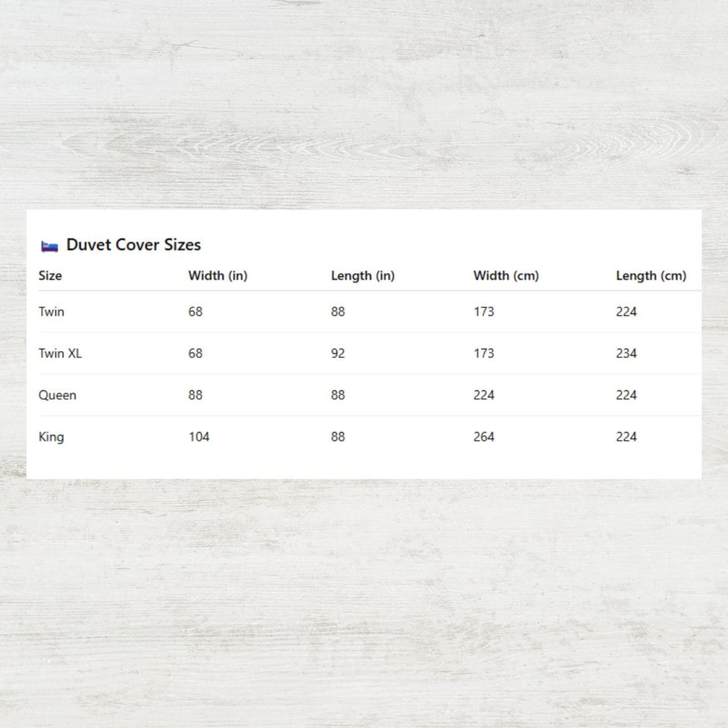Click Twin row's Width (in) value 68

[x=195, y=312]
